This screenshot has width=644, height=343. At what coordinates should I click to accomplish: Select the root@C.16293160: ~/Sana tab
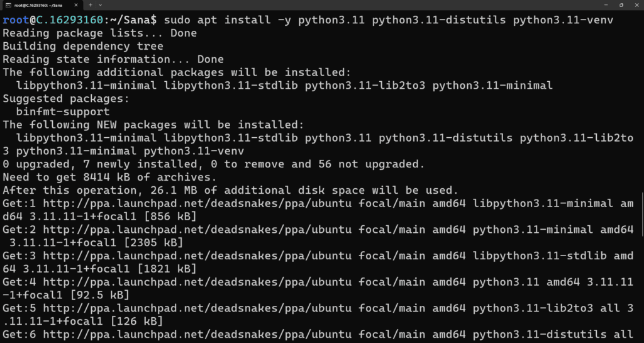(x=42, y=5)
